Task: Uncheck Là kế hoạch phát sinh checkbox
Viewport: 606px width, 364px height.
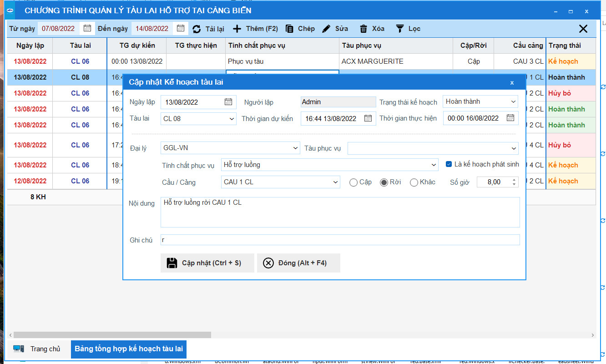Action: pos(449,164)
